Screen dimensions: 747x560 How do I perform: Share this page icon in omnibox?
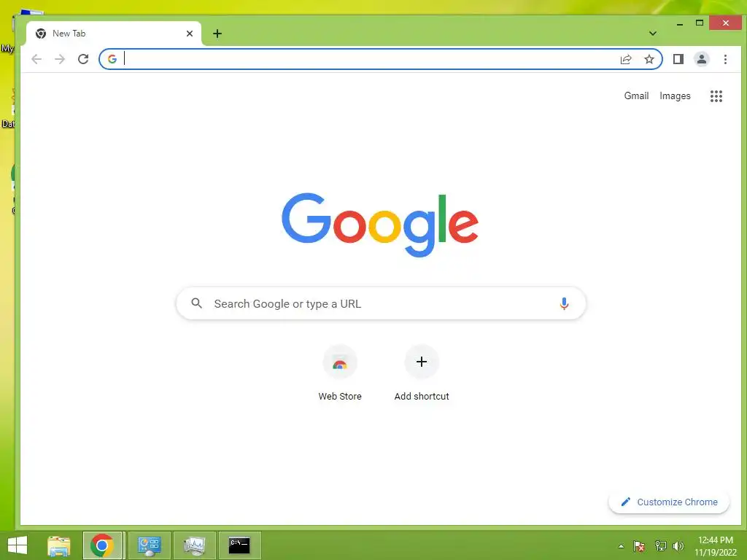tap(625, 59)
